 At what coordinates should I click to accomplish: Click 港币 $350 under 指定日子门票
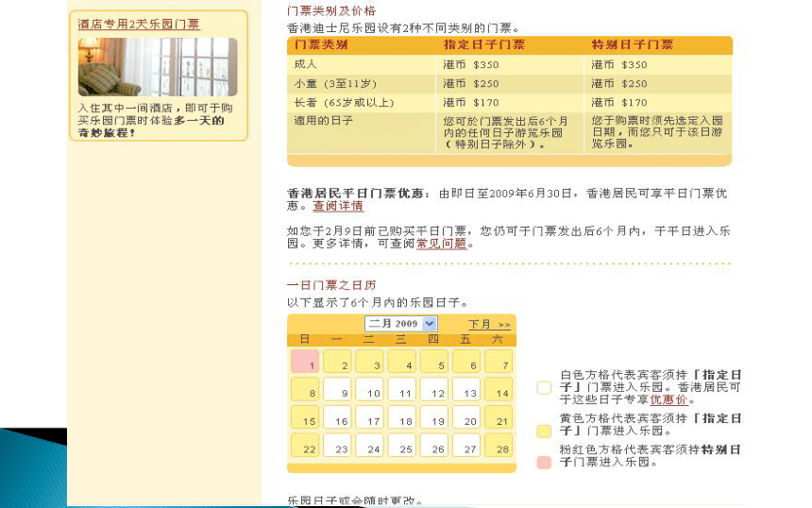pyautogui.click(x=471, y=65)
